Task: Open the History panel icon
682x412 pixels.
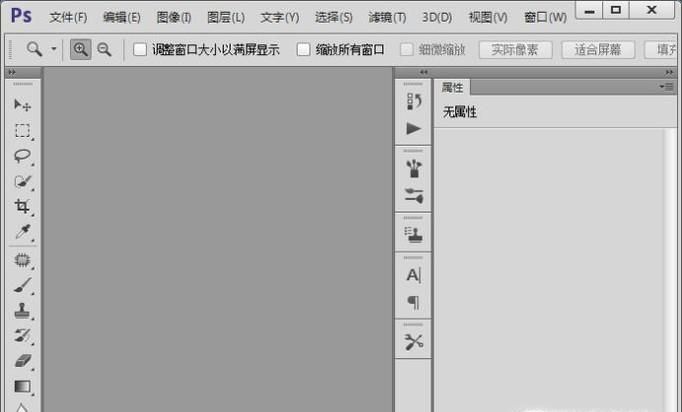Action: pyautogui.click(x=414, y=101)
